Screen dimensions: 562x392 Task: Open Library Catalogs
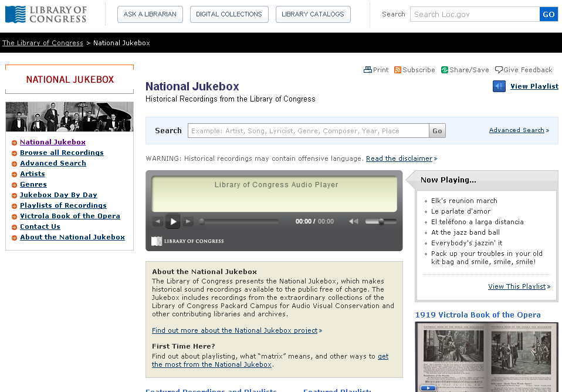click(x=313, y=14)
